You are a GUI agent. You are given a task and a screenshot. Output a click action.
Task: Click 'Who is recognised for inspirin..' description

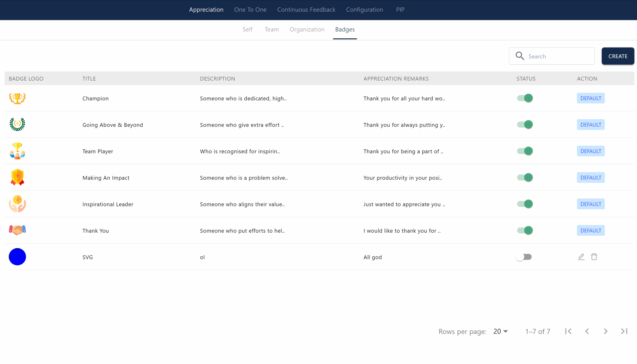pyautogui.click(x=240, y=152)
